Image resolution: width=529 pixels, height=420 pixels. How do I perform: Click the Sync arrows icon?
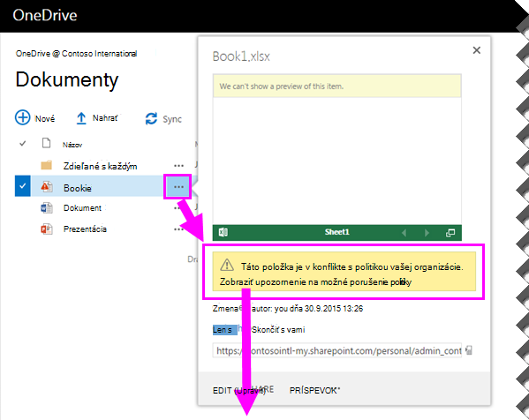(x=151, y=118)
